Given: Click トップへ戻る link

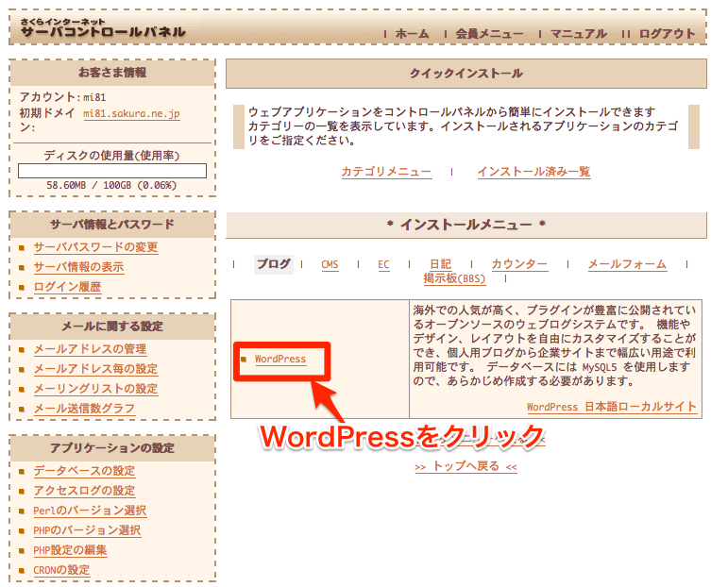Looking at the screenshot, I should (466, 466).
